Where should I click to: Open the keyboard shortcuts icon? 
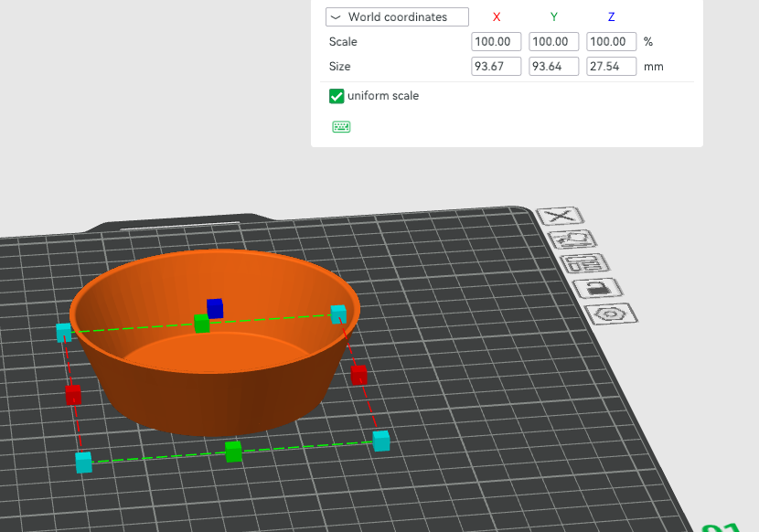(341, 127)
